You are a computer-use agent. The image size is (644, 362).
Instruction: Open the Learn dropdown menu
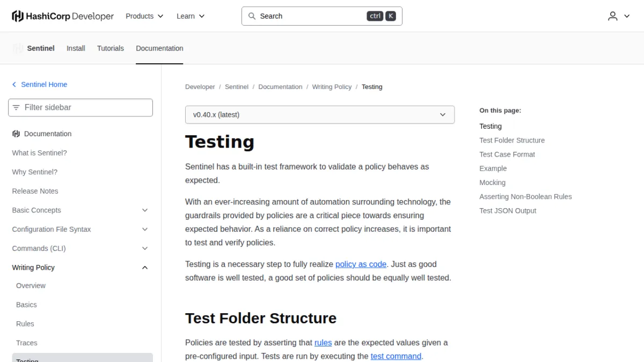[191, 16]
